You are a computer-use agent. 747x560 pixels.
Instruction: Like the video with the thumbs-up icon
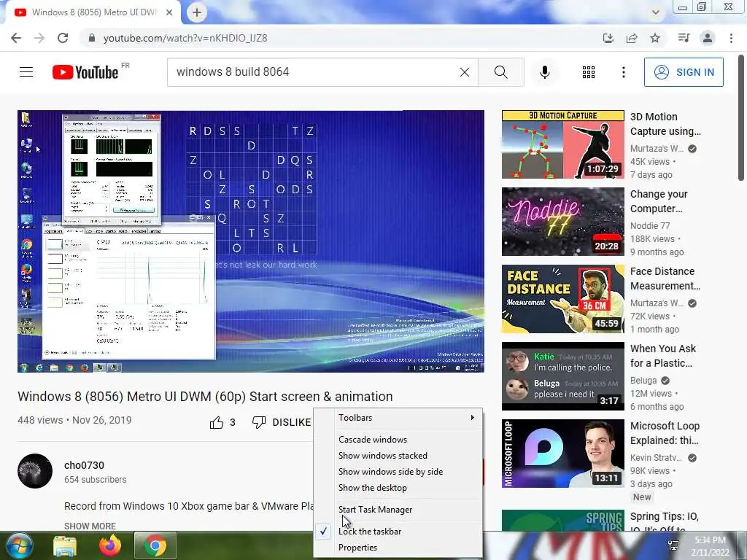click(x=217, y=422)
